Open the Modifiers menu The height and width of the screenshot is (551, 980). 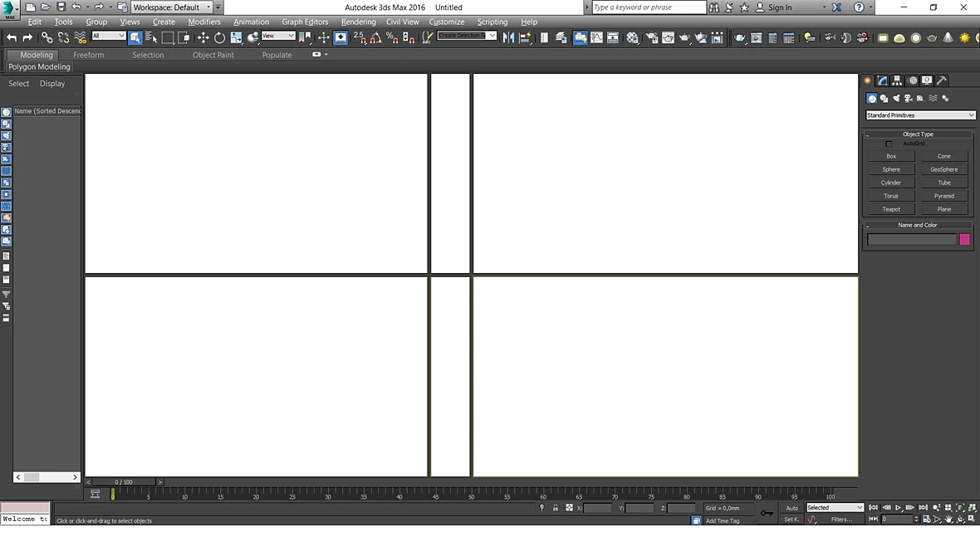click(203, 22)
